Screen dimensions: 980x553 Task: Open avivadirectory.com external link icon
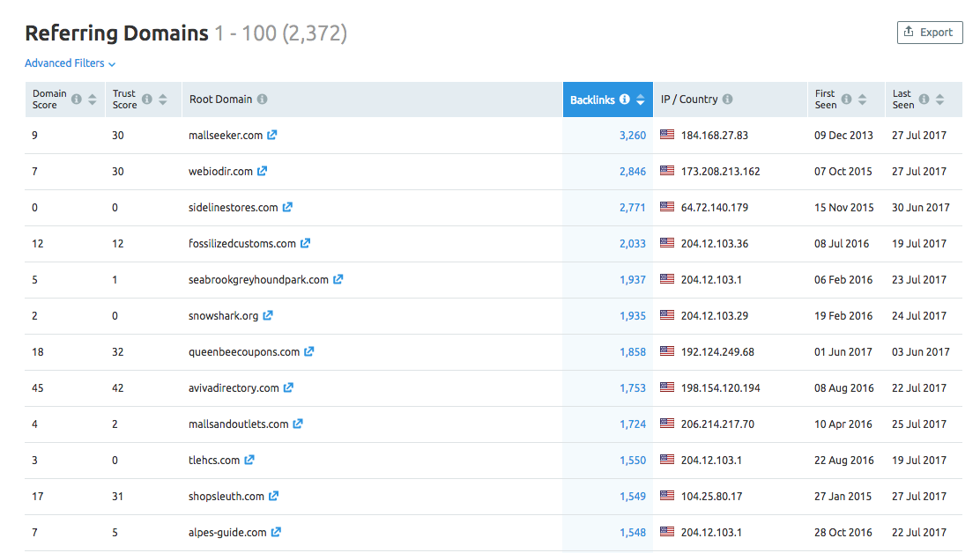pos(288,388)
